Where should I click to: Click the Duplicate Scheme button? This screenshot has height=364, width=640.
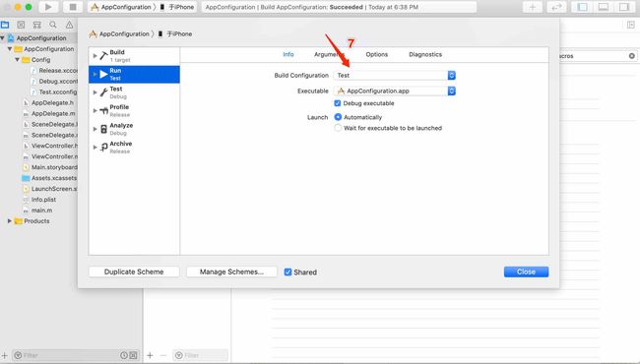[134, 272]
